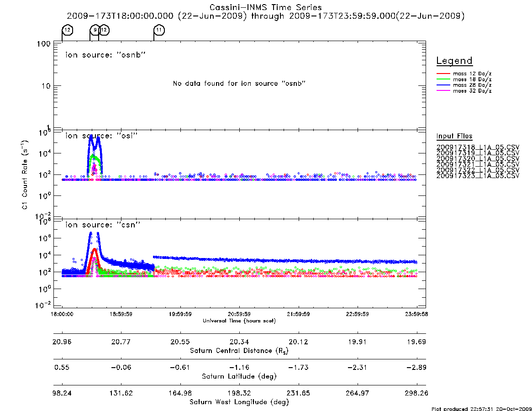Click the 20.34 central distance value

pyautogui.click(x=239, y=342)
